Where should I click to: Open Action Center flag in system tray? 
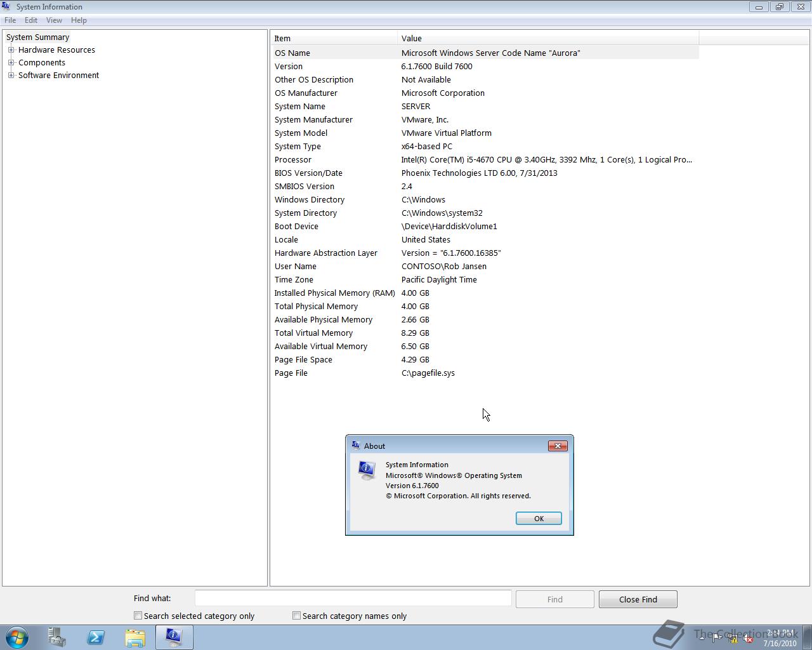click(716, 638)
